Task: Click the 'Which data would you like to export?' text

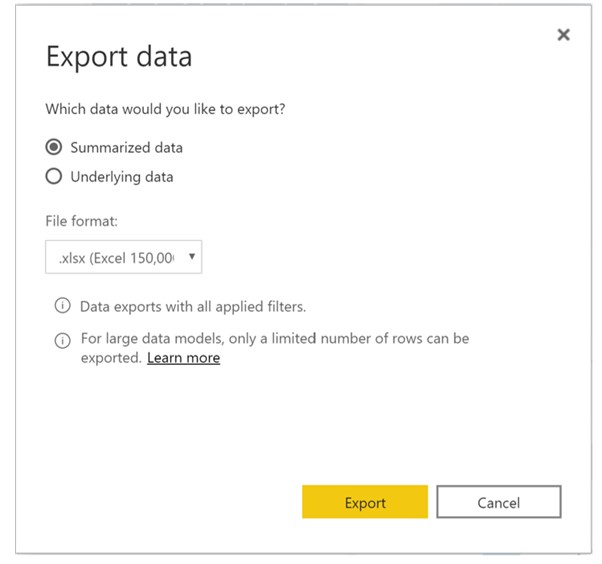Action: tap(165, 109)
